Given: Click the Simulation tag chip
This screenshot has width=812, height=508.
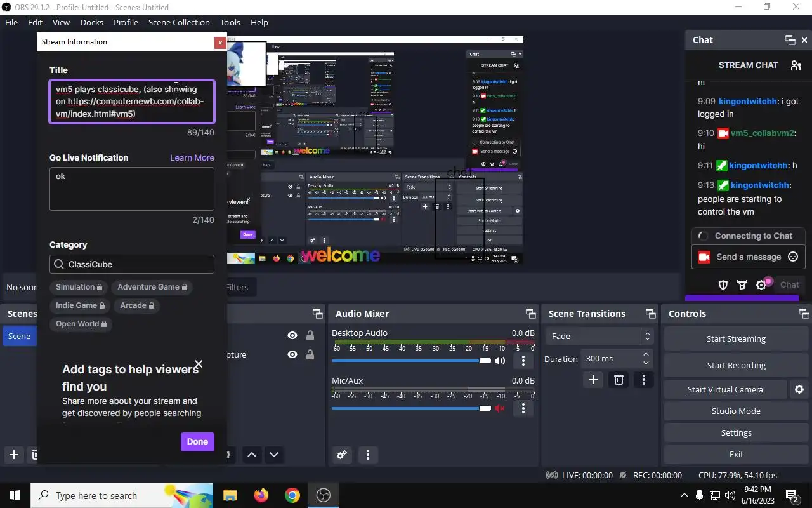Looking at the screenshot, I should pos(79,287).
